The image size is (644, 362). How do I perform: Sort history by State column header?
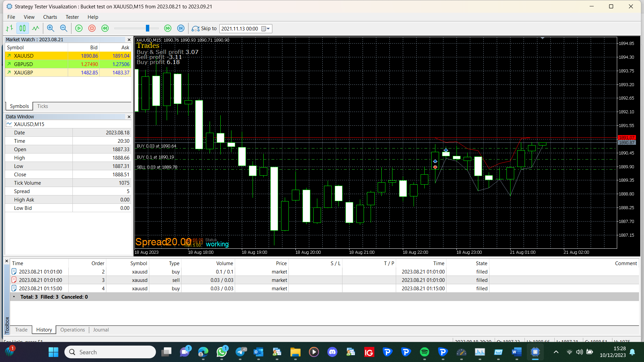[x=468, y=263]
